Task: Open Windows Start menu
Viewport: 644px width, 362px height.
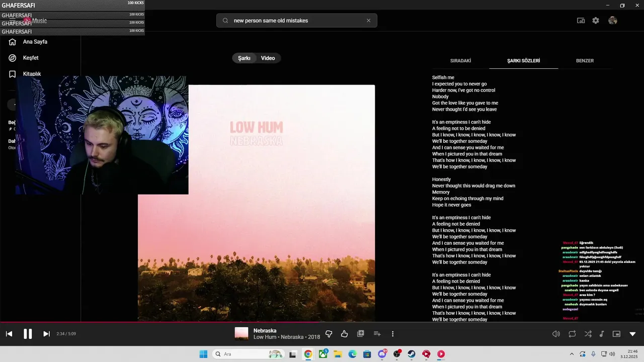Action: [203, 354]
